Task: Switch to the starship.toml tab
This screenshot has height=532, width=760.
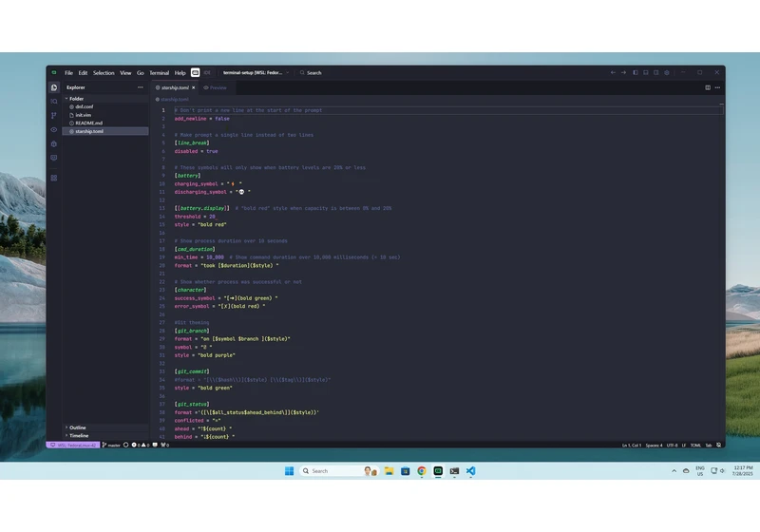Action: 175,87
